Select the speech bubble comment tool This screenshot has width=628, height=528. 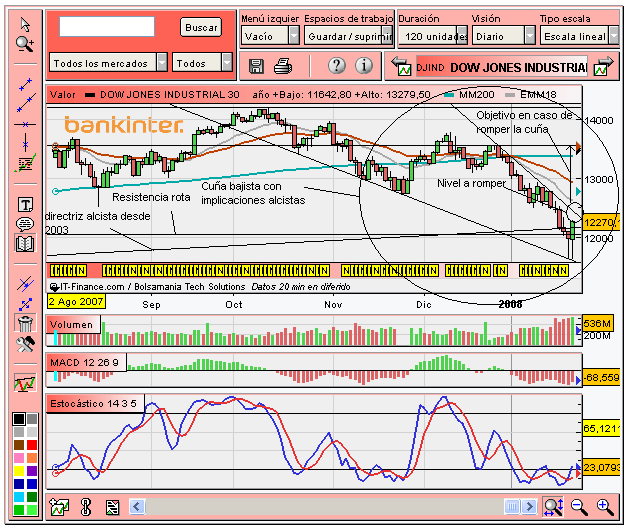coord(25,224)
